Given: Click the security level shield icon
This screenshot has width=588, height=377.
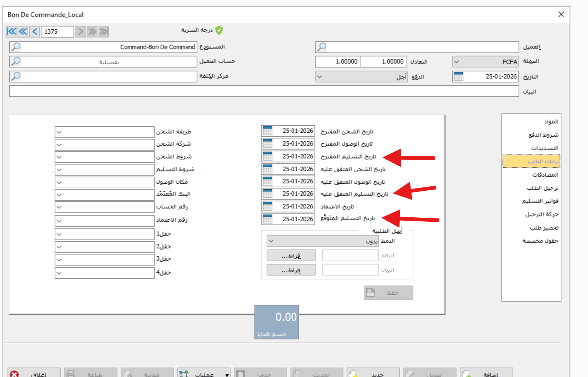Looking at the screenshot, I should (219, 30).
